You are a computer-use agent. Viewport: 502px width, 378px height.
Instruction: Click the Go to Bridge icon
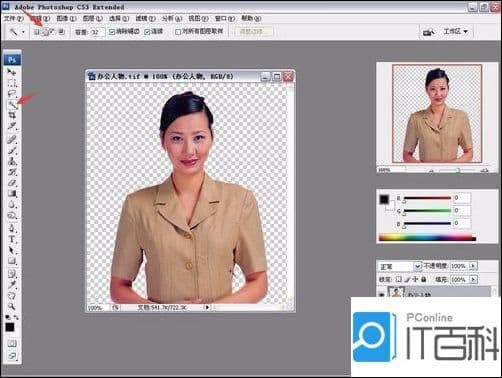click(429, 32)
